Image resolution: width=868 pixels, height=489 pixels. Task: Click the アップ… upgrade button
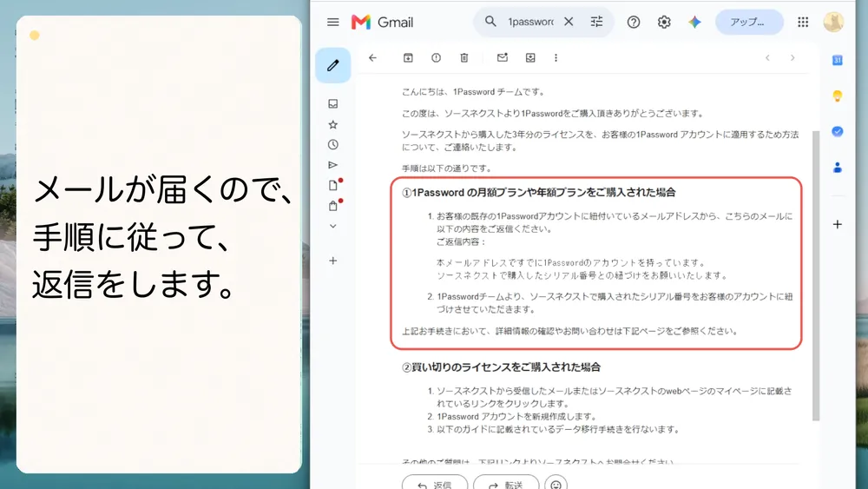749,23
